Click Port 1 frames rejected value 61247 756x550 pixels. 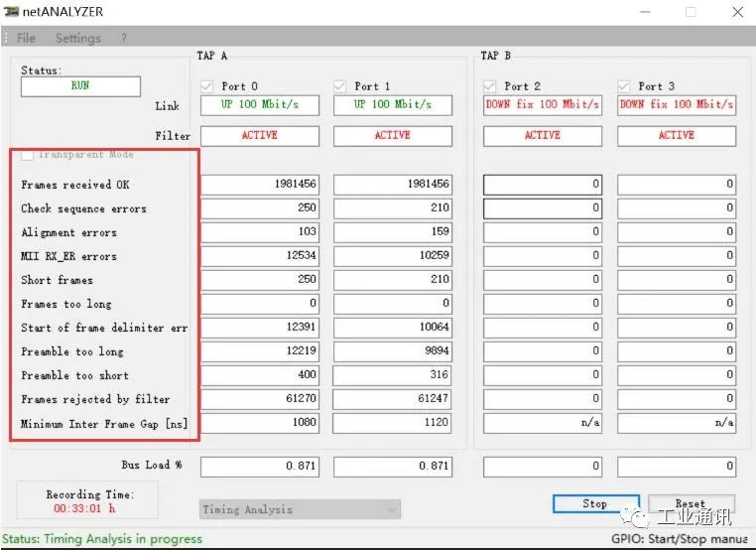(x=393, y=398)
